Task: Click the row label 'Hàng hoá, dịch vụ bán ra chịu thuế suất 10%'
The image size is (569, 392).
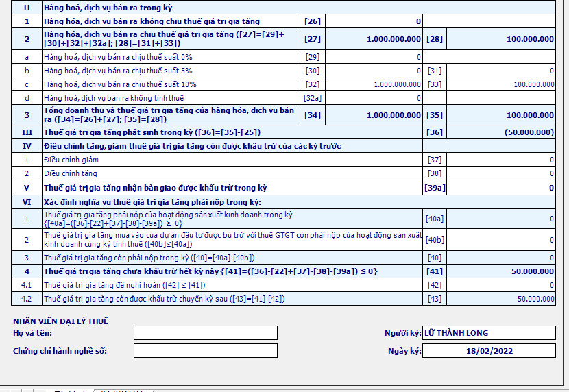Action: click(120, 84)
